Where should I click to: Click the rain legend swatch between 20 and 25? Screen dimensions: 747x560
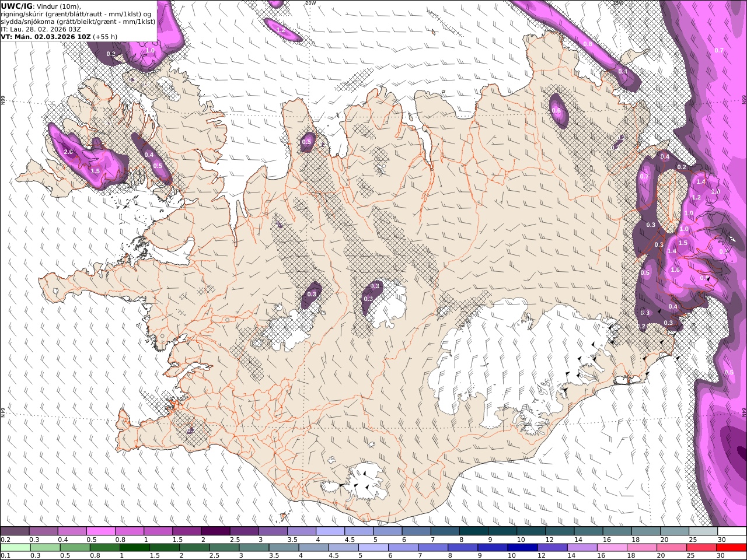click(671, 548)
